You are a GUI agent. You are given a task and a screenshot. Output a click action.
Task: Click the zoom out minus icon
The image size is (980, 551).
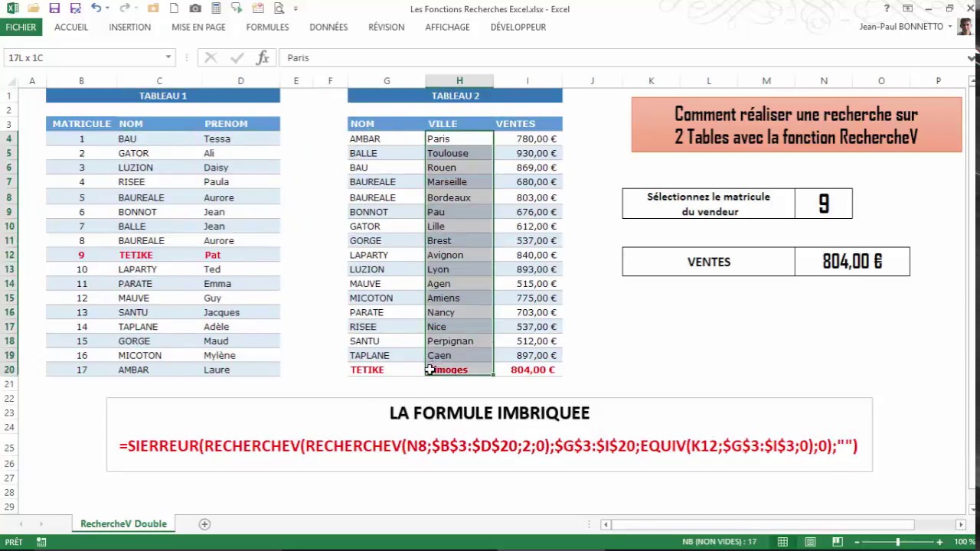[858, 542]
